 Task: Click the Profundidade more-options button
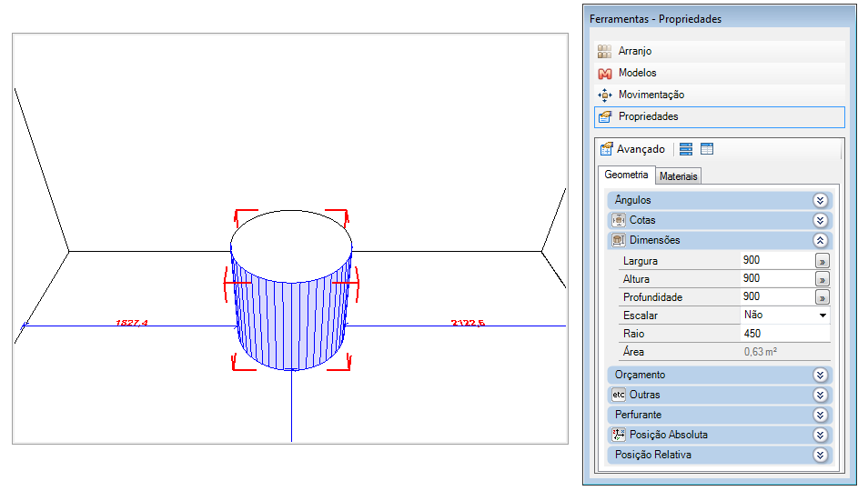click(x=823, y=297)
